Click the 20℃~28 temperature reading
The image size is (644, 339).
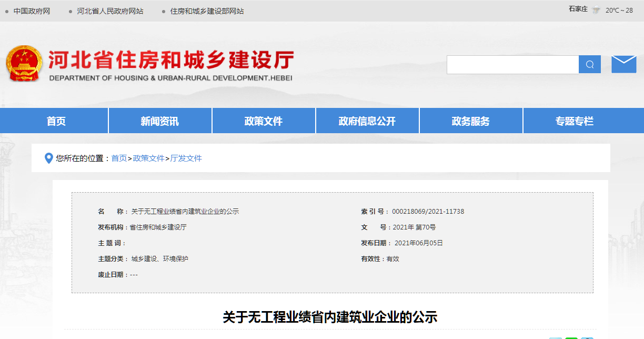(619, 10)
